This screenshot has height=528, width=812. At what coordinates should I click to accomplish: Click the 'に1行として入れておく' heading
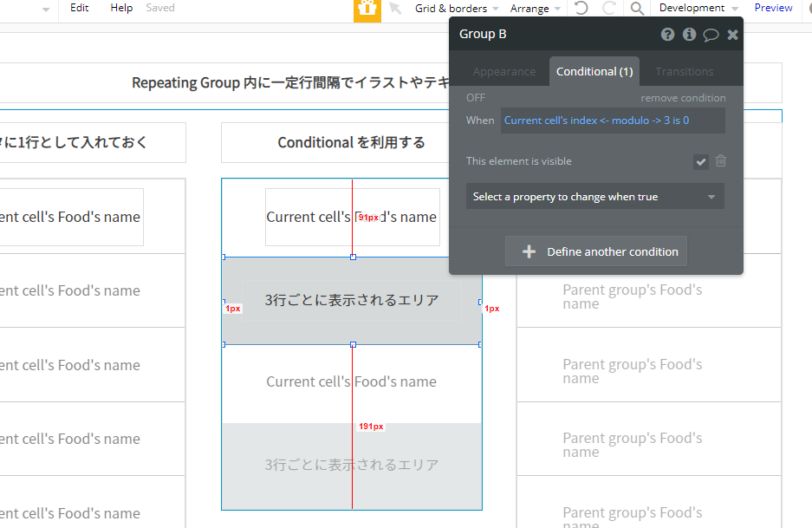point(74,142)
